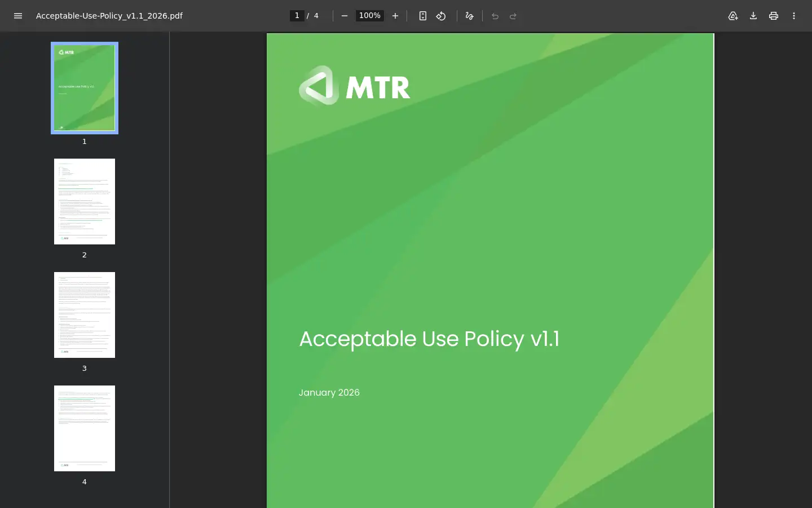Image resolution: width=812 pixels, height=508 pixels.
Task: Rotate the document counterclockwise
Action: coord(441,16)
